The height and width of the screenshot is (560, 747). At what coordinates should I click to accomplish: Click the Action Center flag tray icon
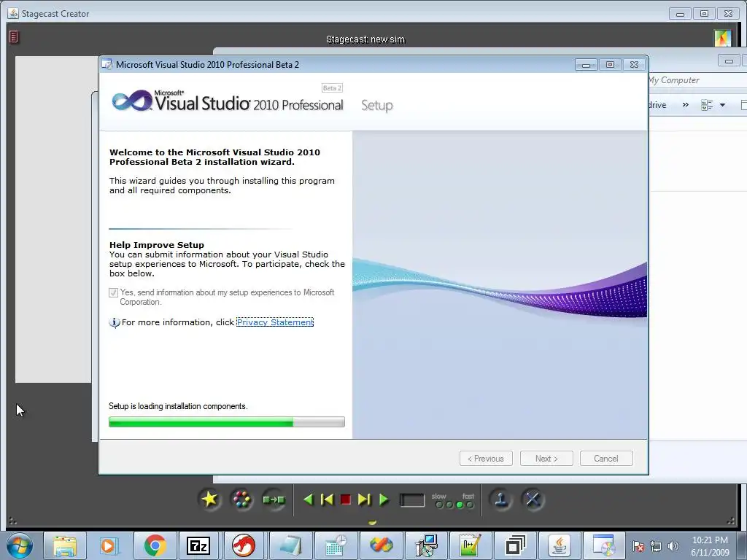638,547
